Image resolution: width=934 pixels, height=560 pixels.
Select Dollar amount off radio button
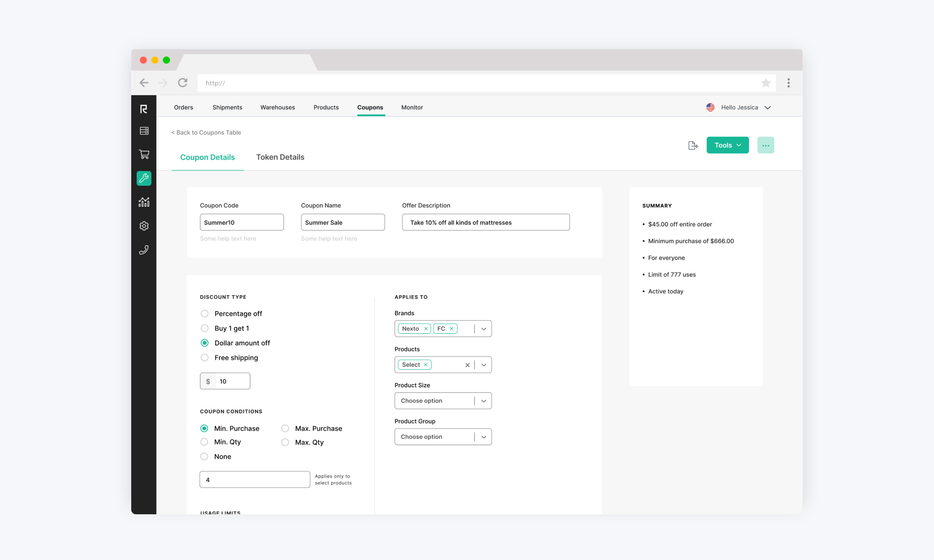pos(205,343)
